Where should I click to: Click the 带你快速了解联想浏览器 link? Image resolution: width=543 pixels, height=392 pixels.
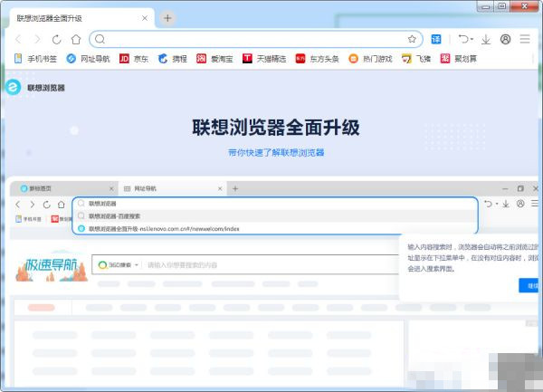[x=276, y=153]
